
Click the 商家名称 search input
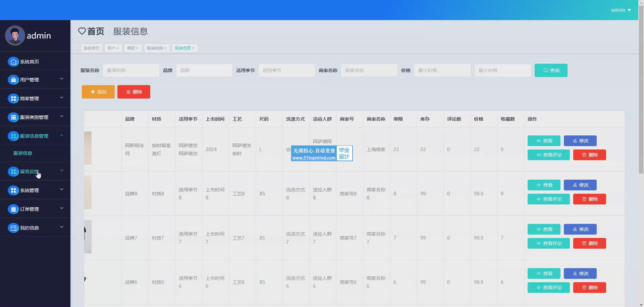click(x=369, y=70)
